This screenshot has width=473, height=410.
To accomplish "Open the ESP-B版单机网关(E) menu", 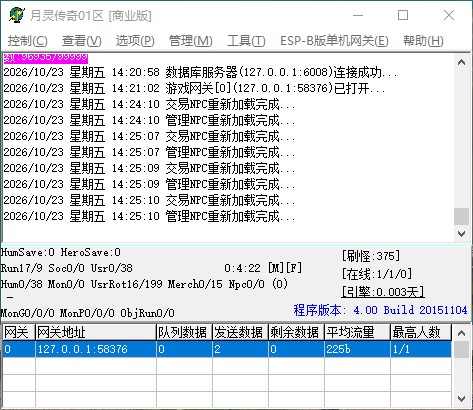I will (334, 41).
